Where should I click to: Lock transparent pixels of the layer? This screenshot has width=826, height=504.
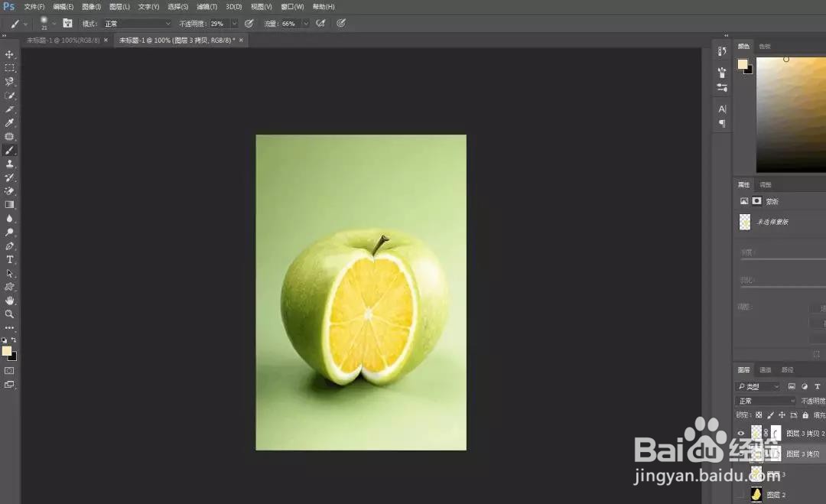(x=759, y=415)
